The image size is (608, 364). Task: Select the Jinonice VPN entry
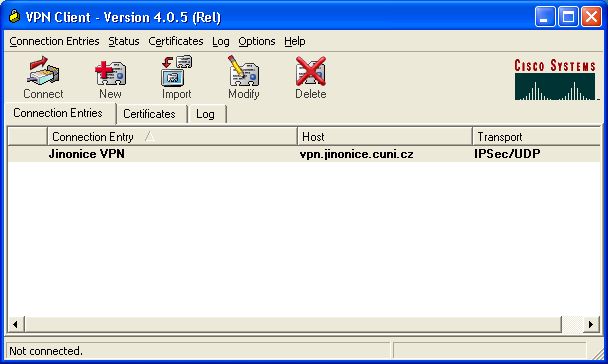(x=304, y=154)
